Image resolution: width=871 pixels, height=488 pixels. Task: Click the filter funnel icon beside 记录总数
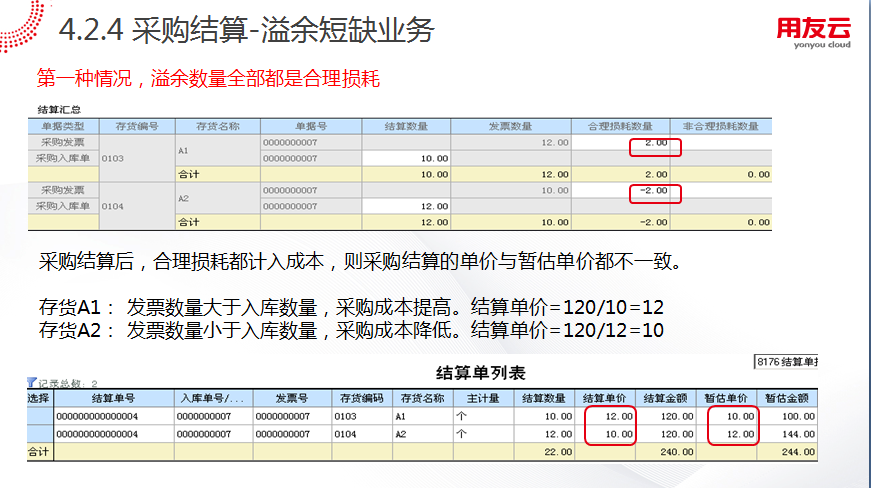click(x=32, y=383)
